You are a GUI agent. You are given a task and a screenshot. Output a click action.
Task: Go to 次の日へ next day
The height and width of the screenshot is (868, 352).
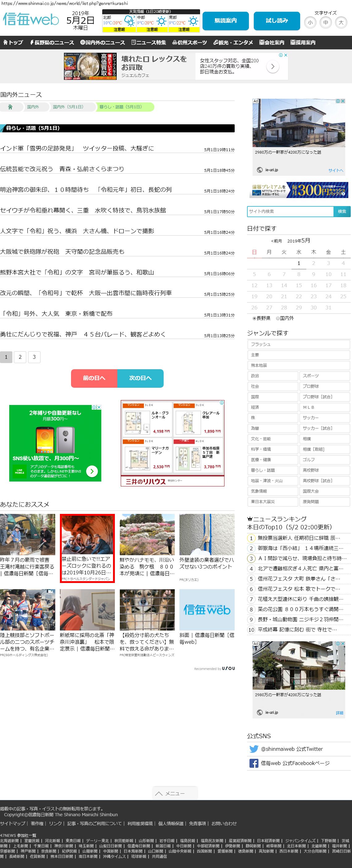click(x=140, y=378)
